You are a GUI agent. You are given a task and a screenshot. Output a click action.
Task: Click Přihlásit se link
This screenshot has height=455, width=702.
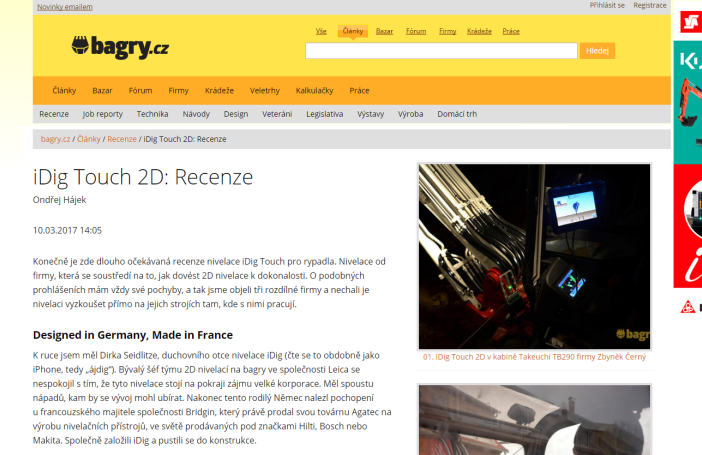click(x=607, y=5)
